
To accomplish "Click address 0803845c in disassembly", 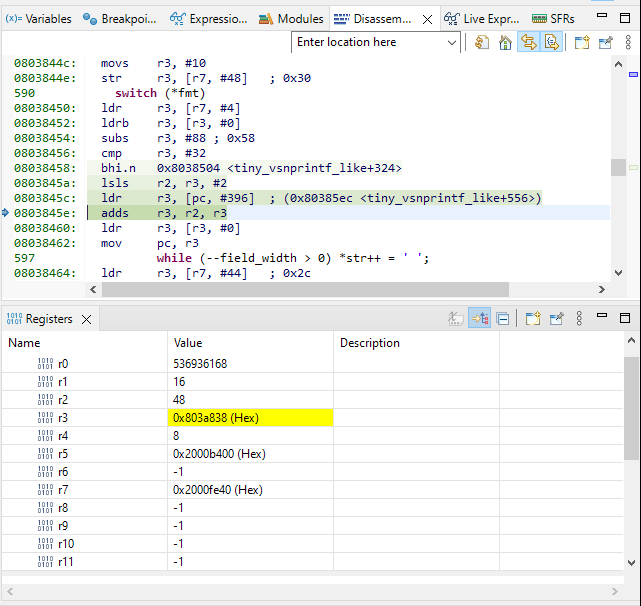I will tap(45, 198).
